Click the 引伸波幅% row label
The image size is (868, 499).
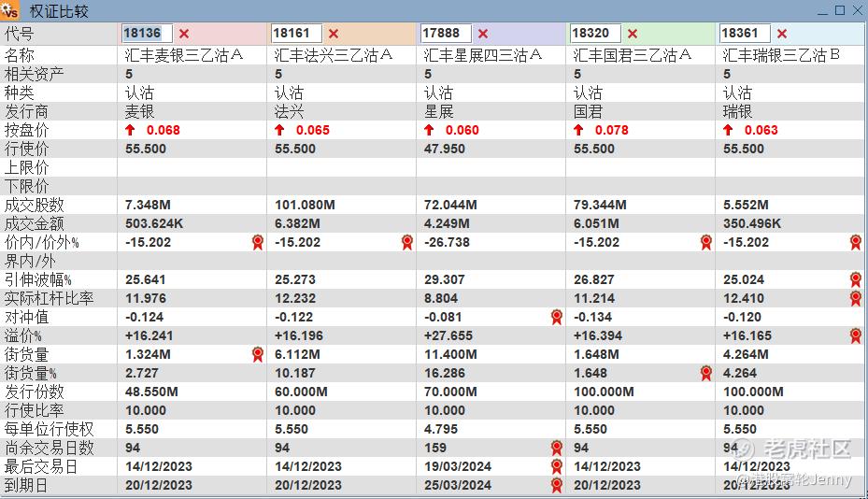pos(37,279)
